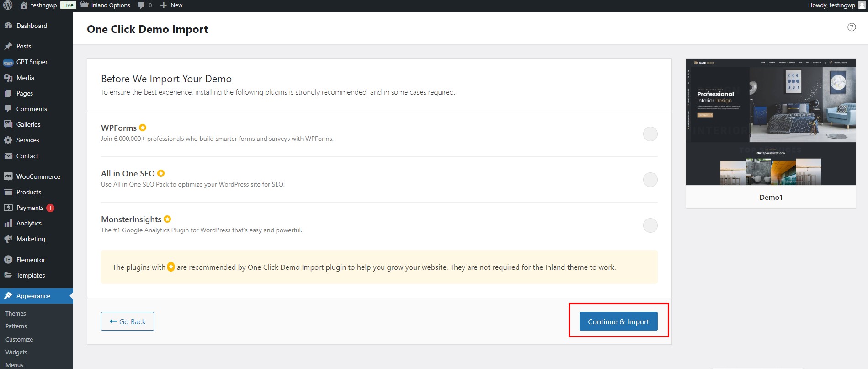Click the Marketing megaphone icon
The image size is (868, 369).
click(x=8, y=239)
